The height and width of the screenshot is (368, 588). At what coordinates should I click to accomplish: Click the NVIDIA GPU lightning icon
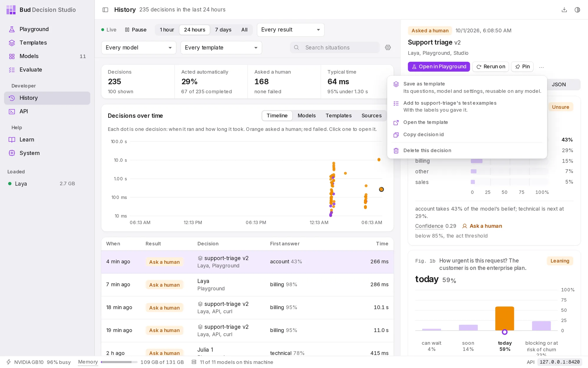pos(9,362)
